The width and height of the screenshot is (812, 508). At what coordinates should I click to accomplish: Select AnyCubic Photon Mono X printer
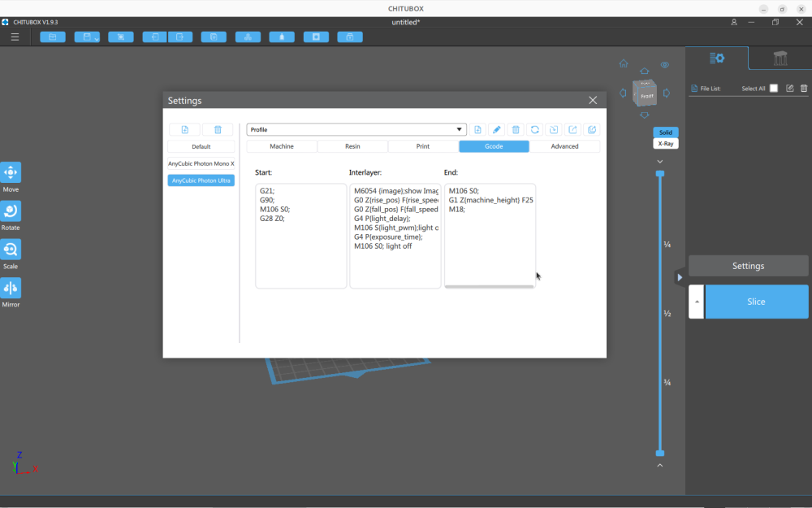[201, 164]
